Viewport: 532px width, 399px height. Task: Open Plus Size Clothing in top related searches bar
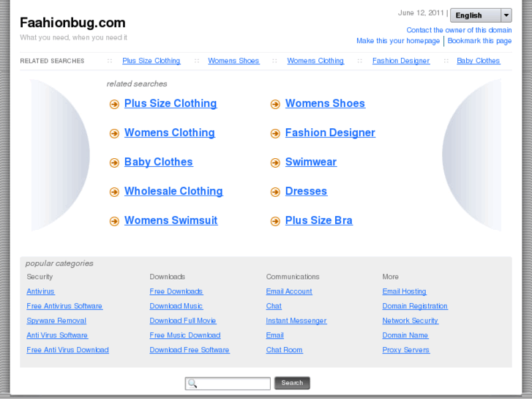tap(151, 61)
